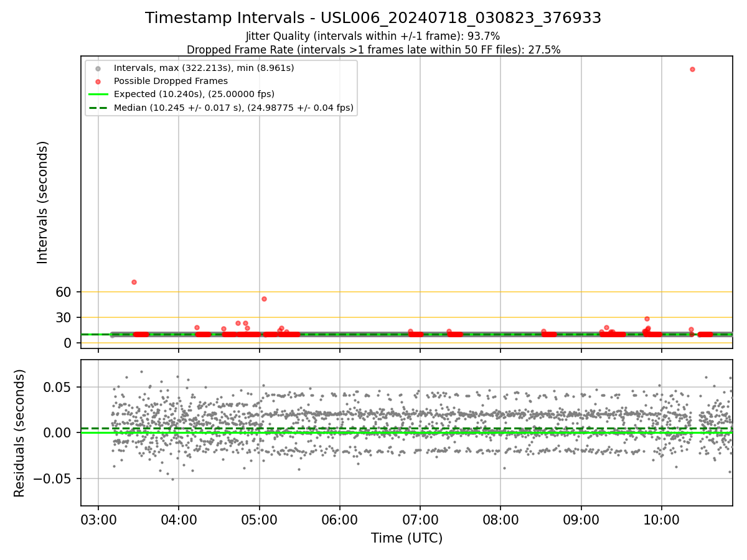
Task: Click legend entry 'Possible Dropped Frames'
Action: [171, 81]
